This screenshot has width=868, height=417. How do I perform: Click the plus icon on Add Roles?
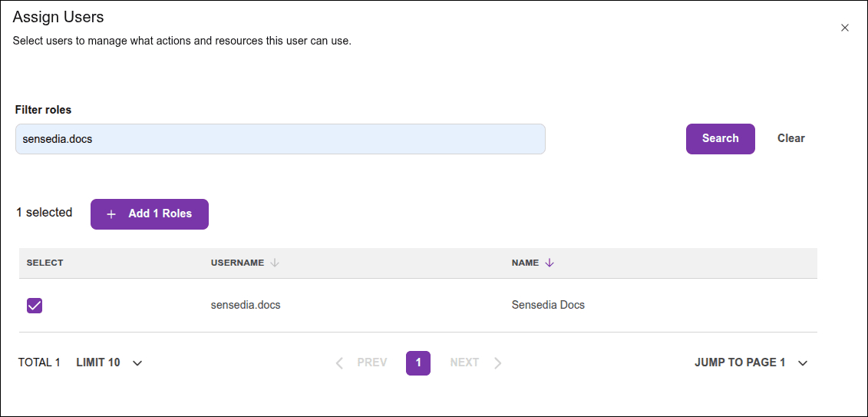[111, 214]
